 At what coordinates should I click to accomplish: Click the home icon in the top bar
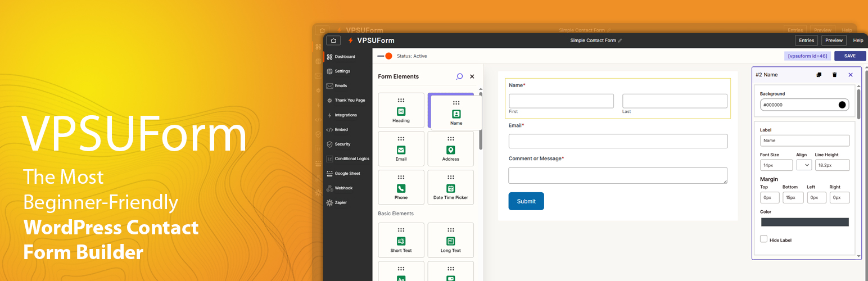point(333,40)
